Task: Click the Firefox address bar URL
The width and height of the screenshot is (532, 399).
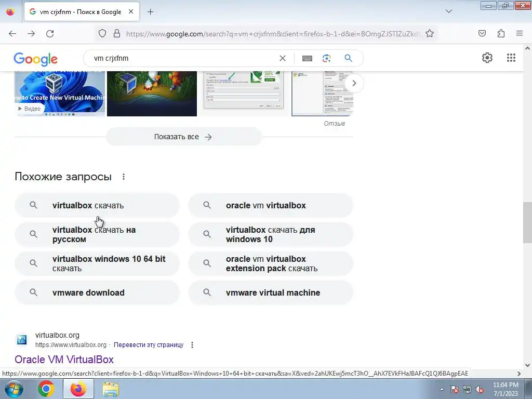Action: point(273,34)
